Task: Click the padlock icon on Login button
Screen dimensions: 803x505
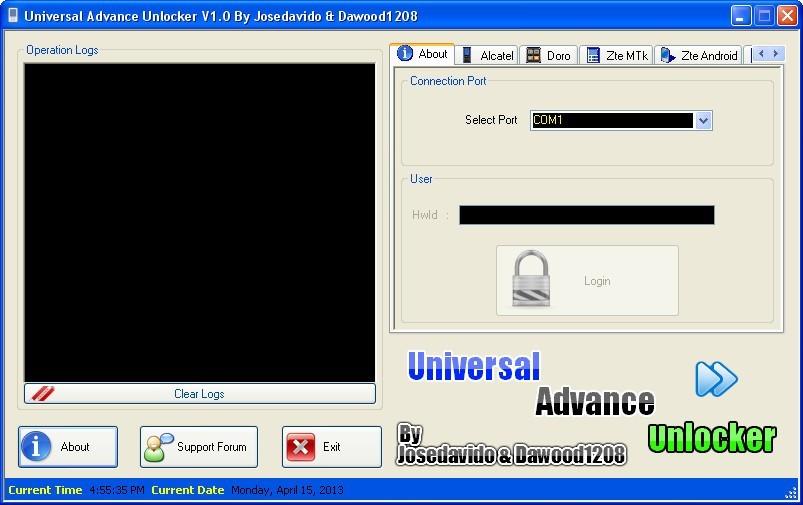Action: [x=531, y=279]
